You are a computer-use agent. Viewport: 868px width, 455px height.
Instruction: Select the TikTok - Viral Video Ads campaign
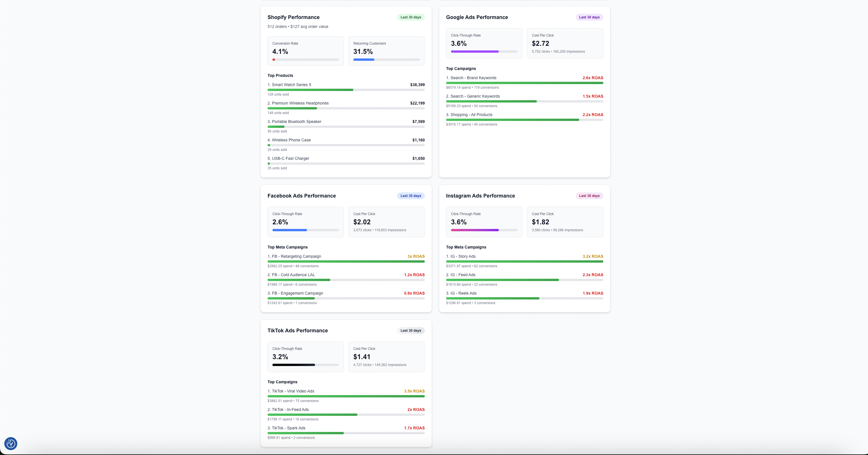(291, 391)
